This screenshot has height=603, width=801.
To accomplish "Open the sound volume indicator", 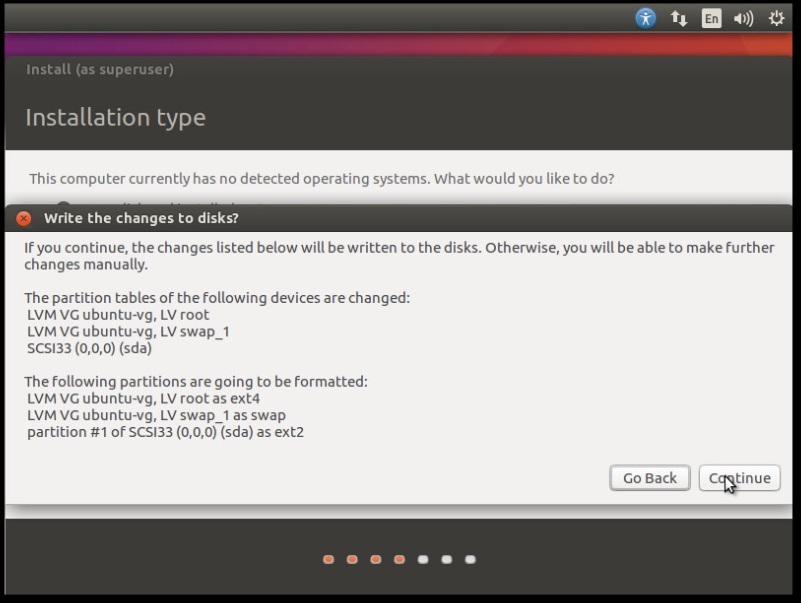I will [x=743, y=19].
